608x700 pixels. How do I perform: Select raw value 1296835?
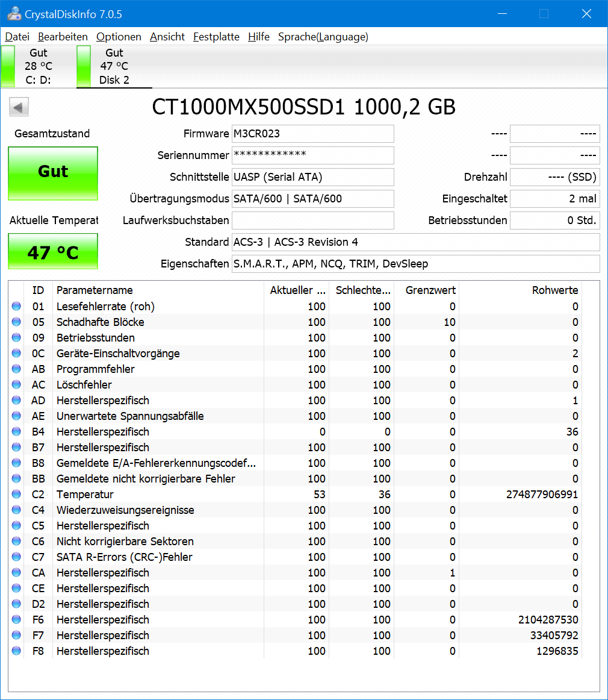(x=557, y=651)
